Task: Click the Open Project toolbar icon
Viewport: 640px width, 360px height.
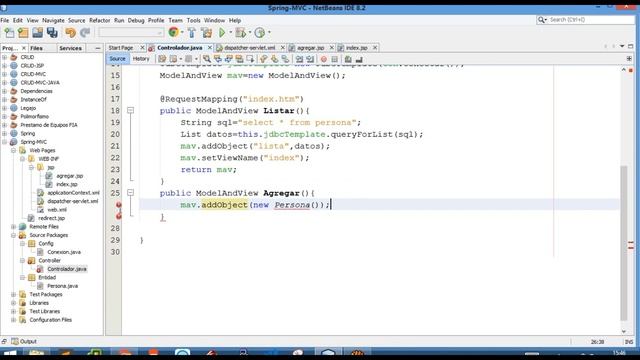Action: [x=38, y=33]
